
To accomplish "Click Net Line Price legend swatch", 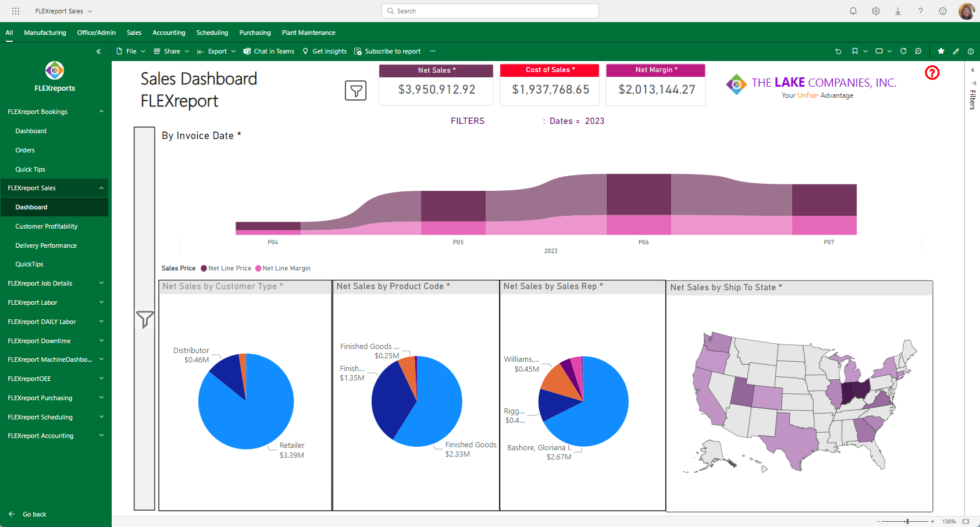I will [204, 268].
